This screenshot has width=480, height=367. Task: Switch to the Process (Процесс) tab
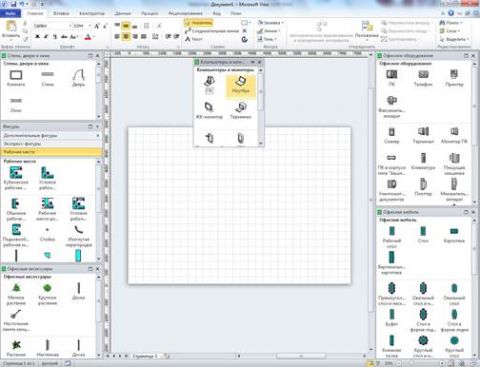[x=149, y=14]
